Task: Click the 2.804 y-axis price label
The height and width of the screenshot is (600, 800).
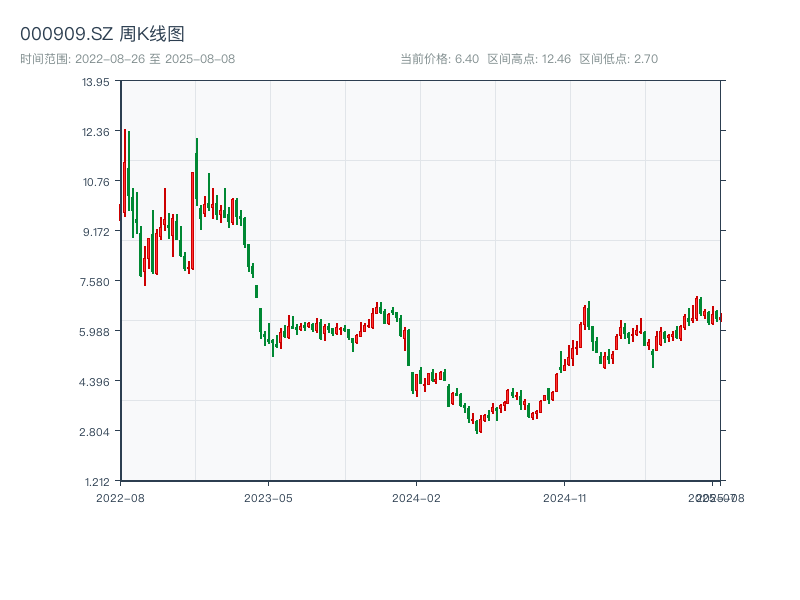Action: tap(96, 432)
